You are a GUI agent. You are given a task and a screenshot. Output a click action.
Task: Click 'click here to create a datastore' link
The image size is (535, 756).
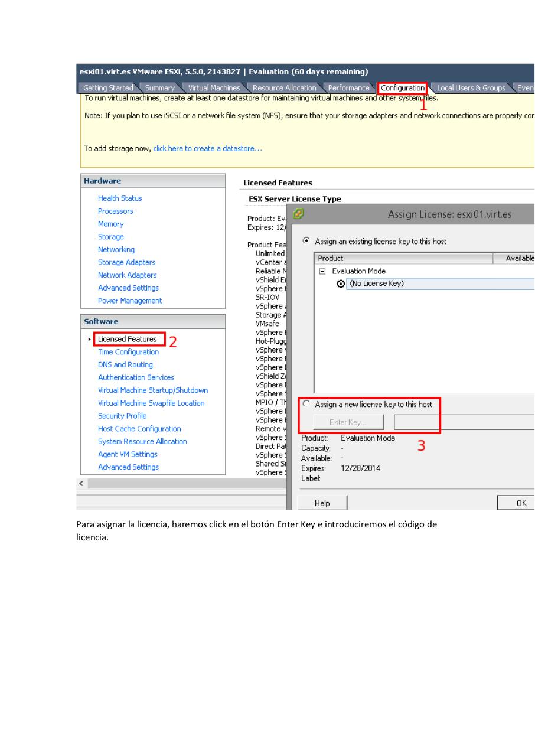click(x=207, y=148)
